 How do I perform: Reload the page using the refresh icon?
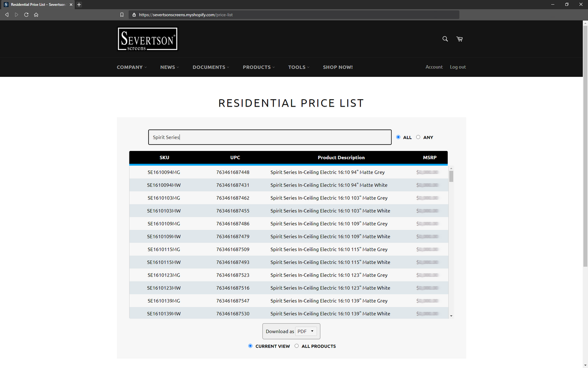coord(26,15)
